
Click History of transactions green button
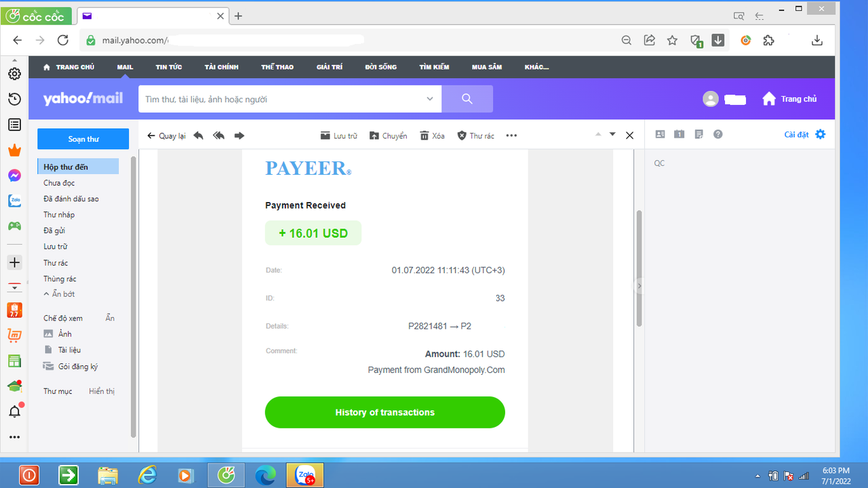384,412
